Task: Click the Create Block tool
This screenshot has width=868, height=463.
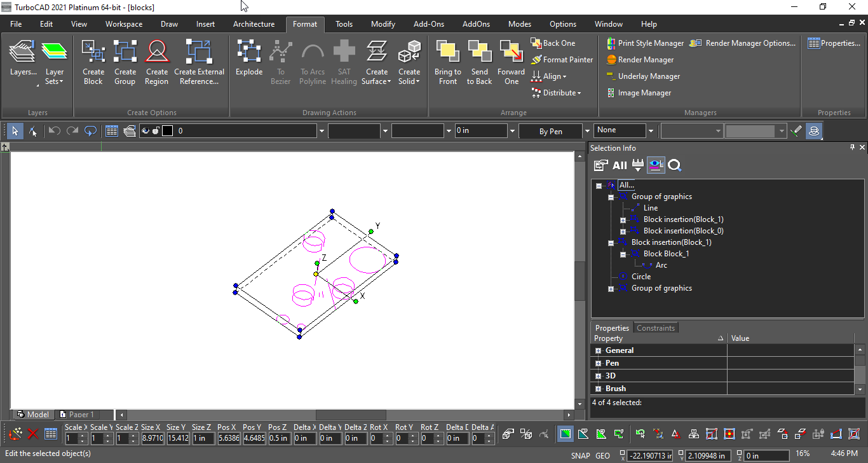Action: [93, 62]
